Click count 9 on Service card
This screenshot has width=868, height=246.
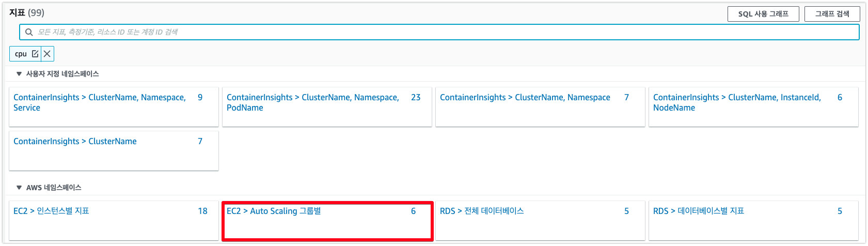pos(200,97)
